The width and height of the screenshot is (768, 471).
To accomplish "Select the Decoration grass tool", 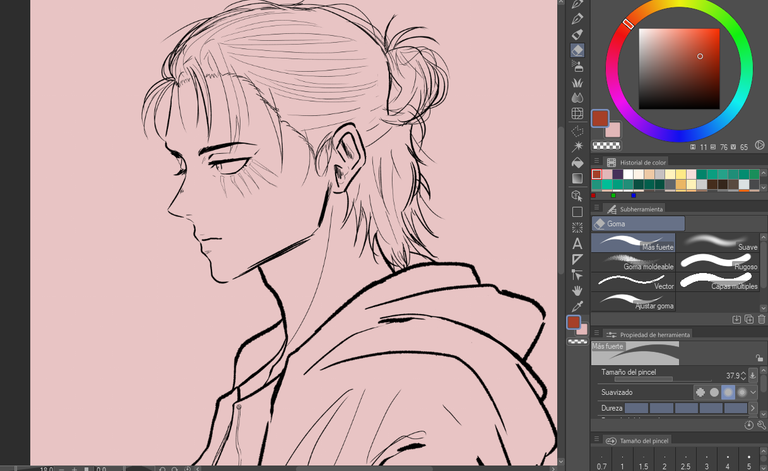I will 577,82.
